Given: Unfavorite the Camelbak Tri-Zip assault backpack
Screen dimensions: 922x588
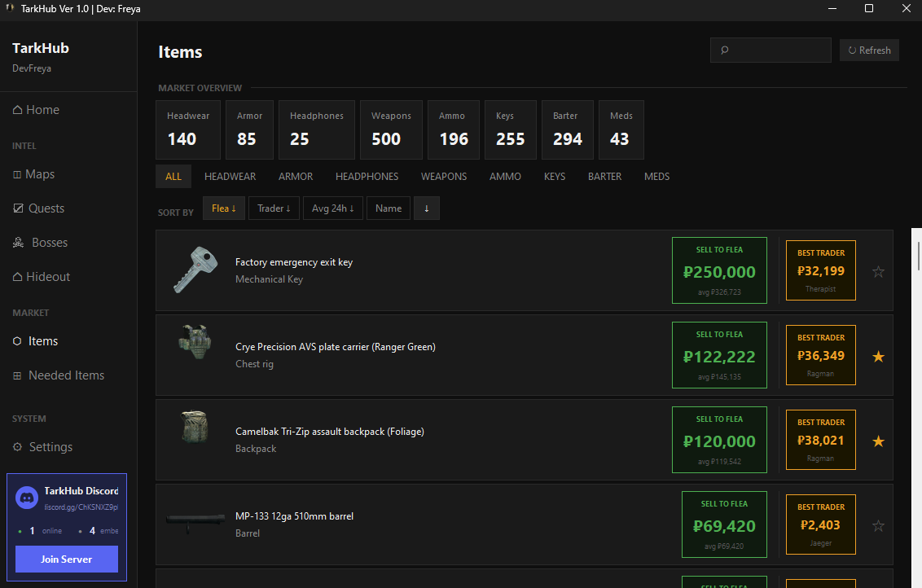Looking at the screenshot, I should tap(878, 441).
